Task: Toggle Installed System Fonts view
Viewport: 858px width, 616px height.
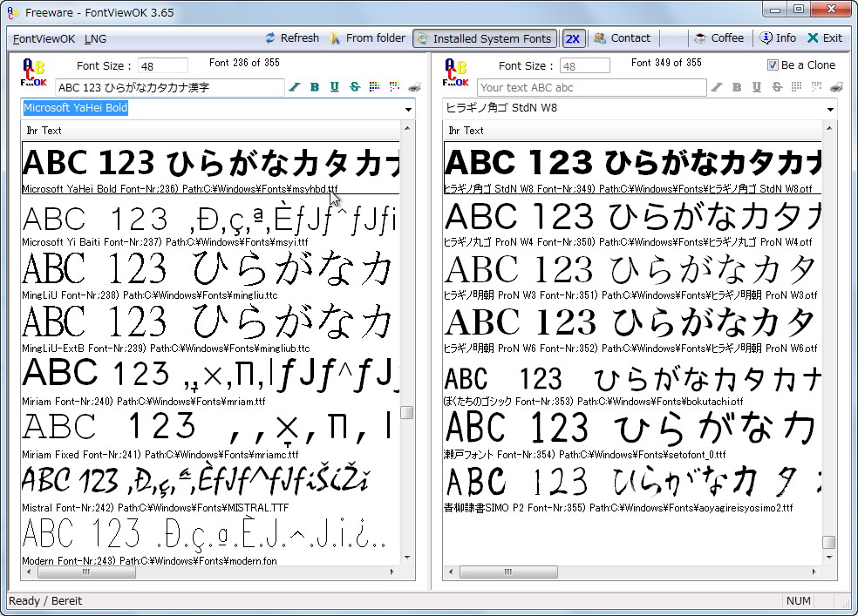Action: tap(485, 38)
